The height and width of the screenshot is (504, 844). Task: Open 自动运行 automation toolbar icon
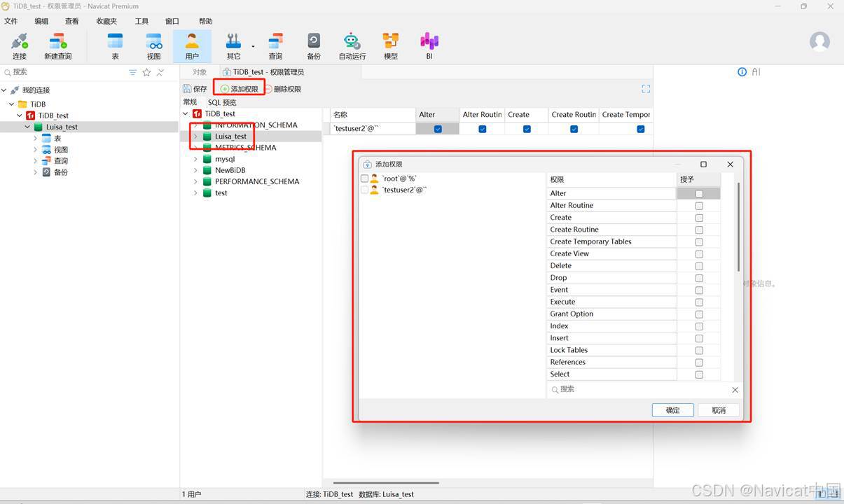tap(352, 46)
